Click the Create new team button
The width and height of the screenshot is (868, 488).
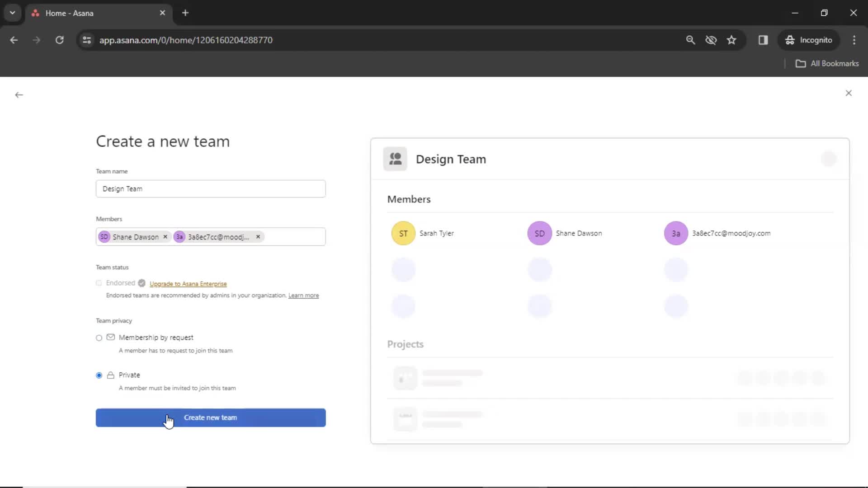click(x=211, y=418)
